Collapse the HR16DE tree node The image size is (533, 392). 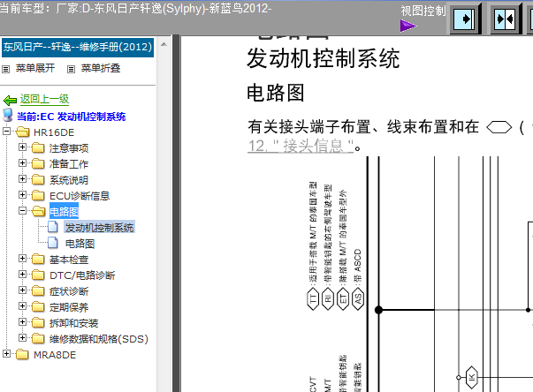6,131
